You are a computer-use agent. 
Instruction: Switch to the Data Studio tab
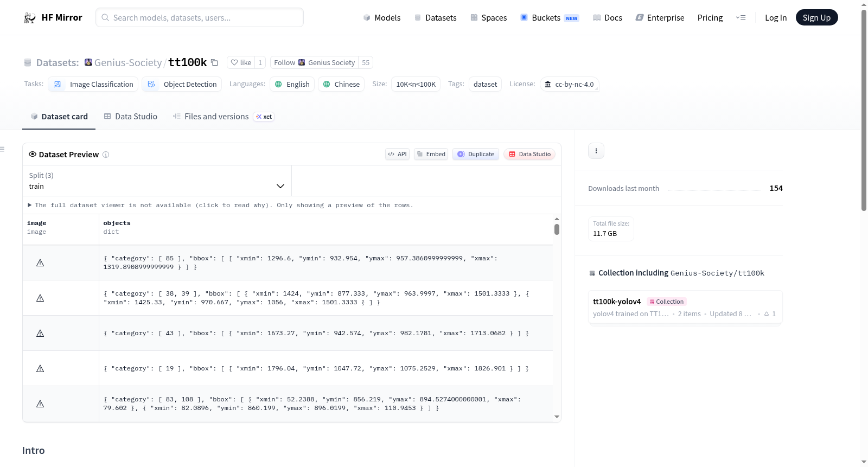coord(131,117)
